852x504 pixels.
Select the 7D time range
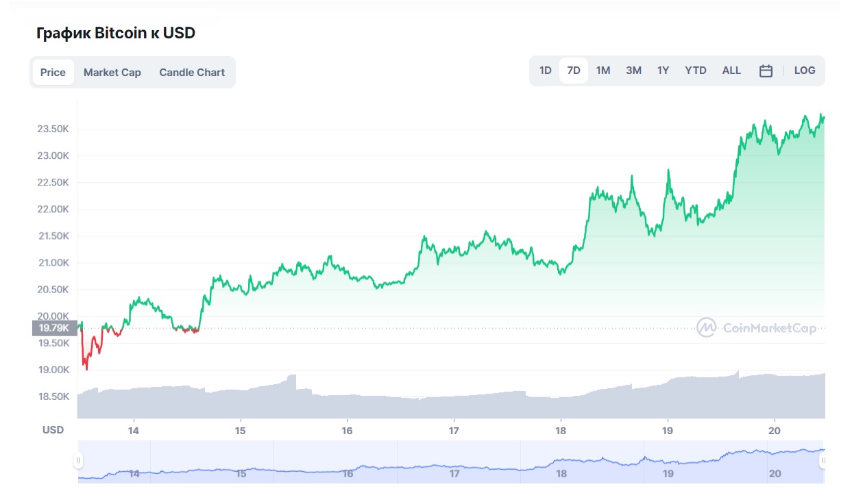coord(574,70)
